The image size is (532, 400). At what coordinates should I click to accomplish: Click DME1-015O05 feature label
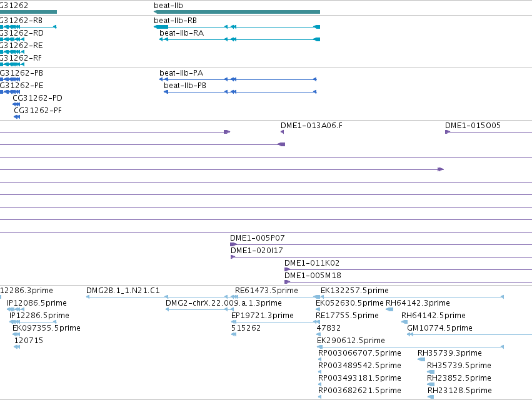pyautogui.click(x=473, y=126)
